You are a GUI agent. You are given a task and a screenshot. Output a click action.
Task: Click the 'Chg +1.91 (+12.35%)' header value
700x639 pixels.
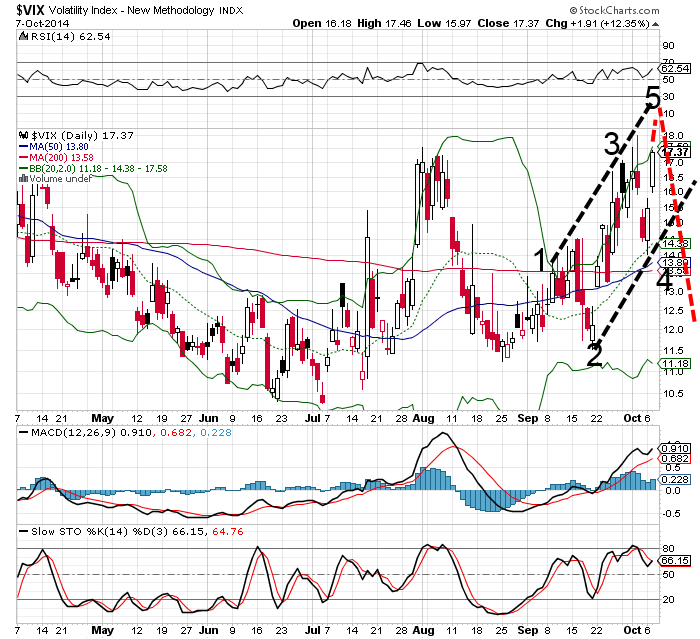[597, 23]
